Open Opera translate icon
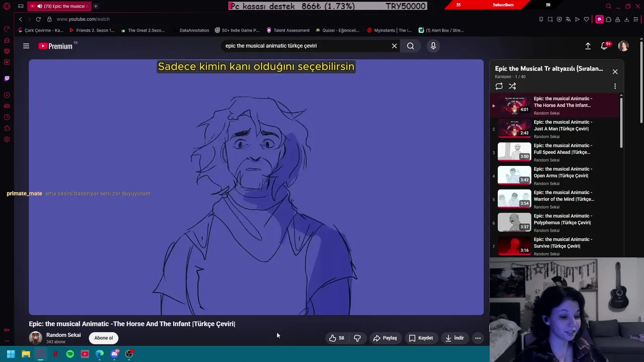Viewport: 644px width, 362px height. (568, 19)
